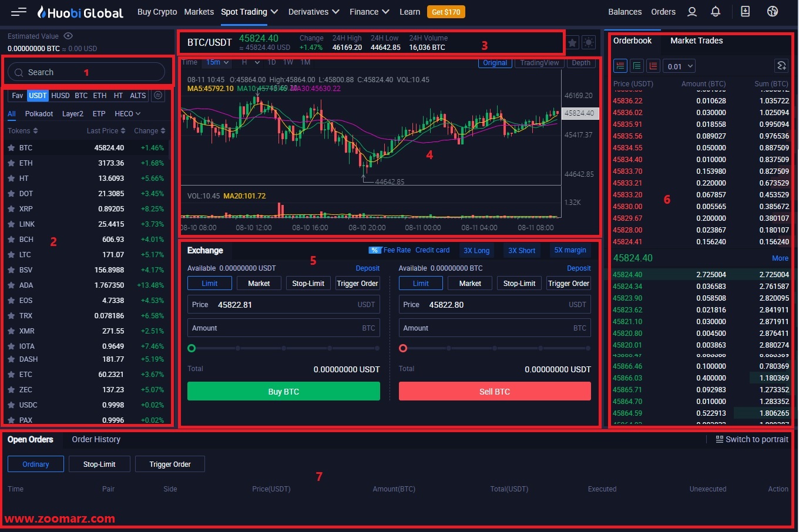Favorite BTC row with its star icon
This screenshot has width=799, height=532.
11,148
